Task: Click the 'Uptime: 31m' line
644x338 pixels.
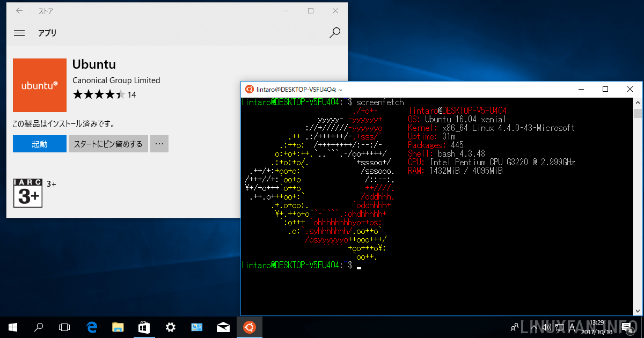Action: click(431, 136)
